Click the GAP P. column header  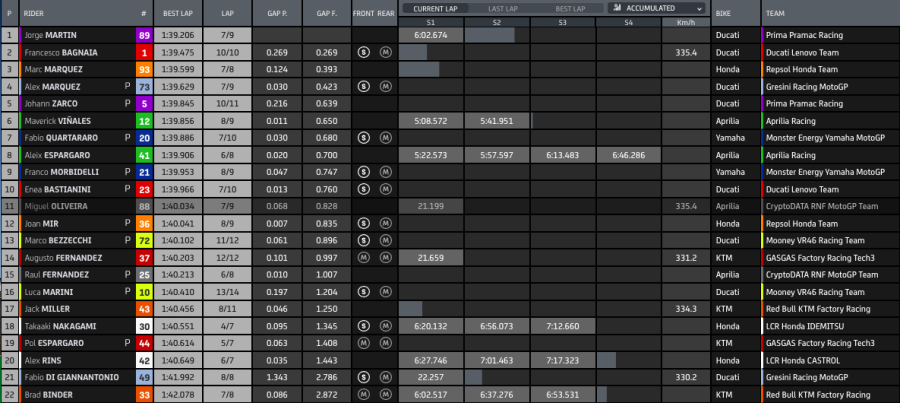tap(277, 13)
